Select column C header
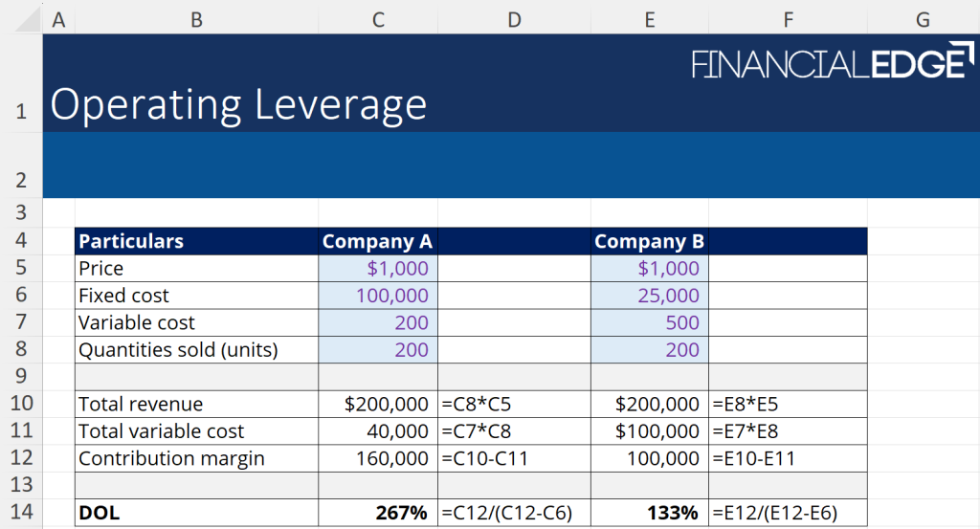 378,18
